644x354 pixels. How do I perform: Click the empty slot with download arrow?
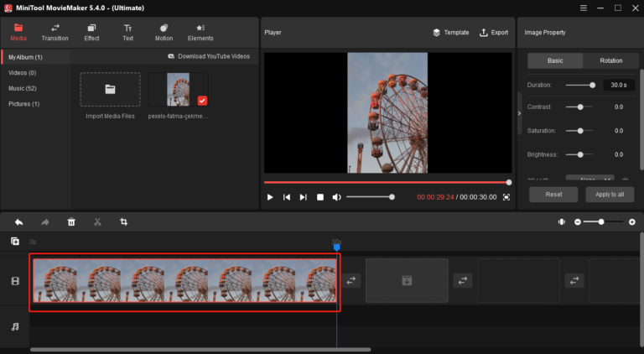(407, 281)
